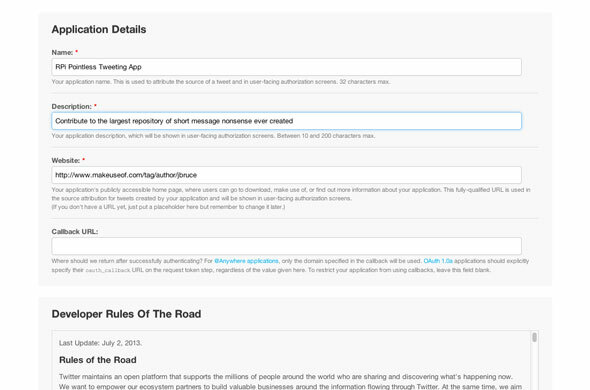Click the placeholder URL hint text
This screenshot has height=390, width=590.
pyautogui.click(x=168, y=207)
